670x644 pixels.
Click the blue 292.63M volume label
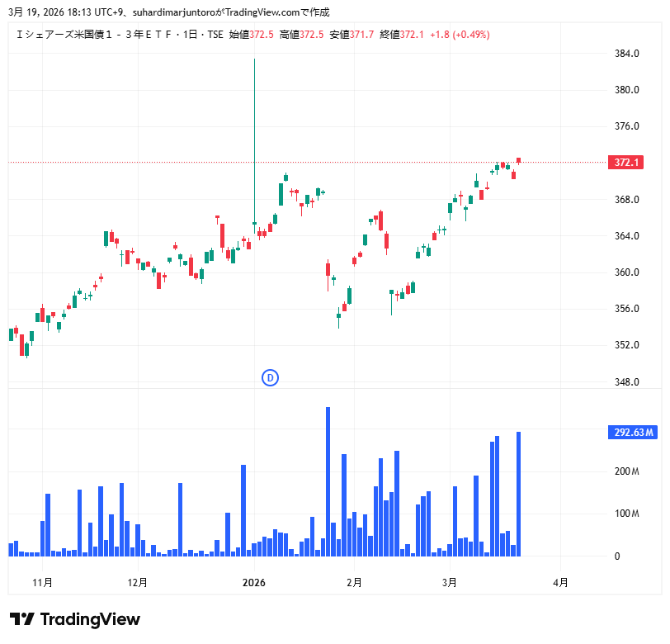[633, 433]
